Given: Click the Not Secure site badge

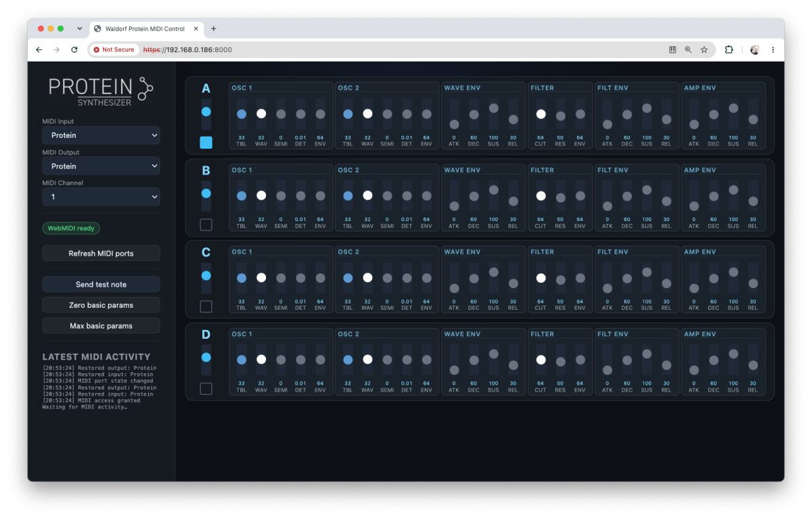Looking at the screenshot, I should click(x=114, y=50).
